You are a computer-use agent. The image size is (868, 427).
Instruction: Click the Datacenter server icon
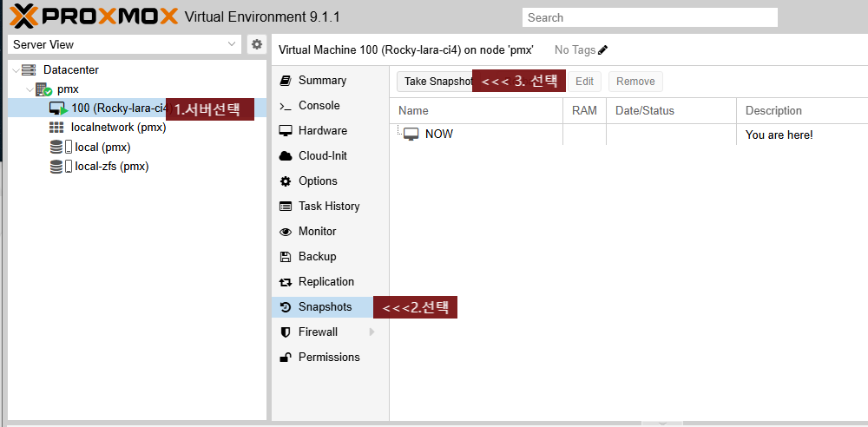coord(29,69)
